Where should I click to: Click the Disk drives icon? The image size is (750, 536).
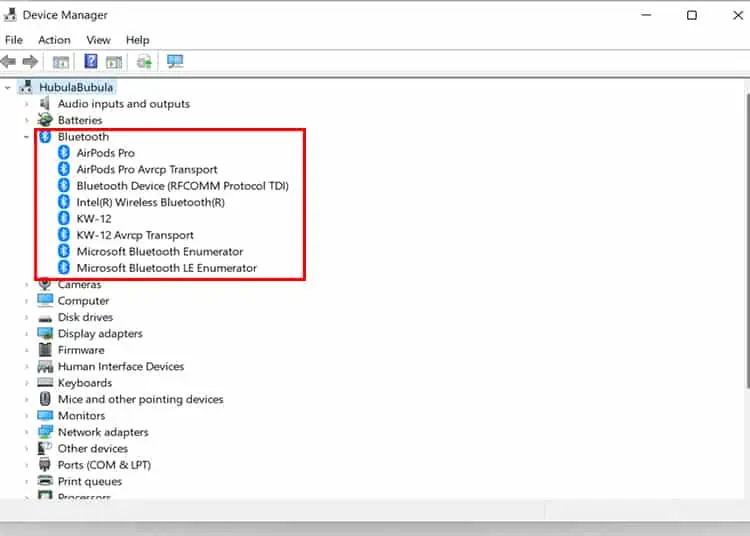click(x=45, y=317)
